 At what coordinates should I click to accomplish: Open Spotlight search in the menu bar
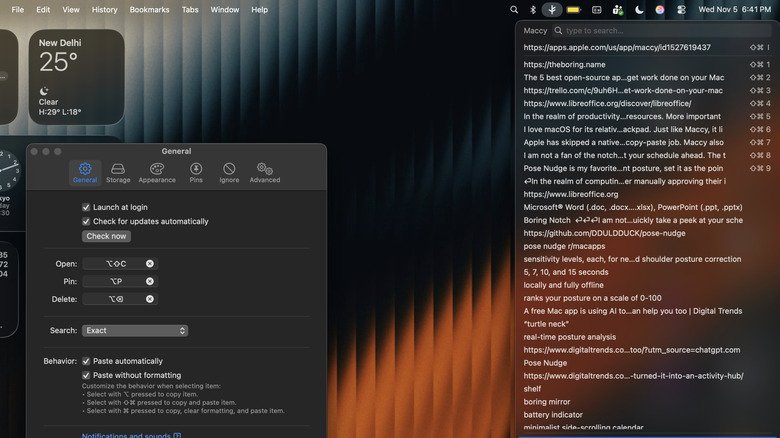[514, 9]
